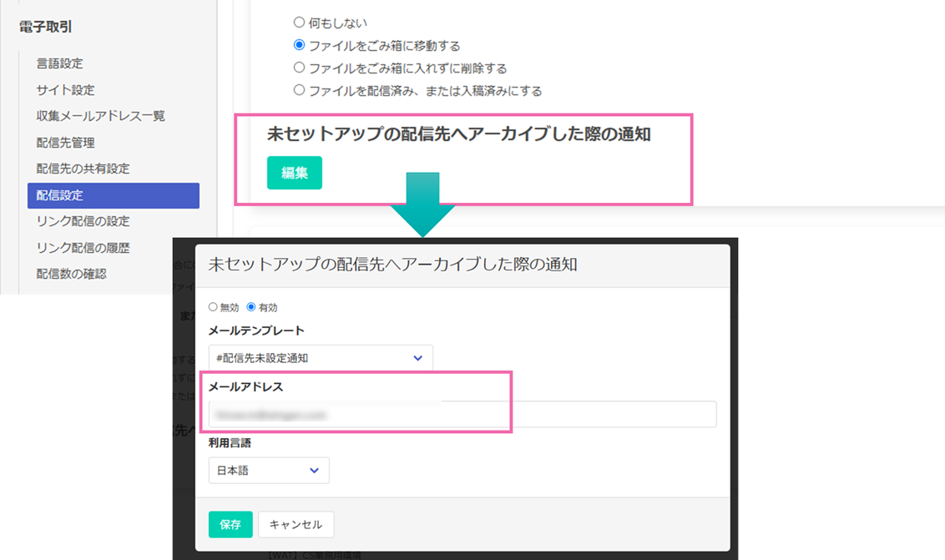Viewport: 945px width, 560px height.
Task: Enable notification with 有効 radio button
Action: pos(251,307)
